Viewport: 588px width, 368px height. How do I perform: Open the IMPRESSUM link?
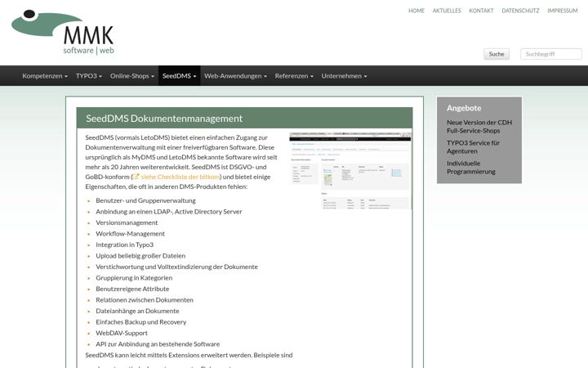click(562, 11)
